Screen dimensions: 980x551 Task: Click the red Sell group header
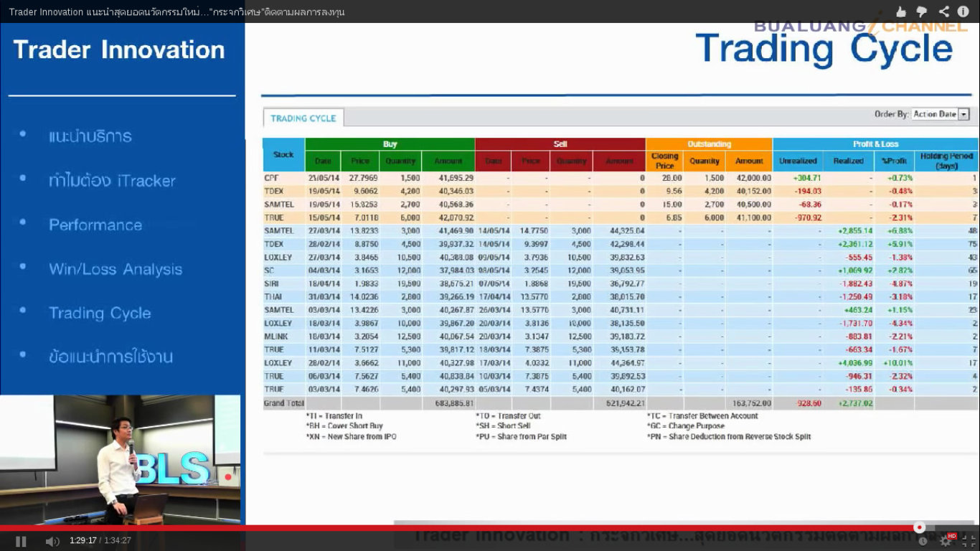click(560, 144)
